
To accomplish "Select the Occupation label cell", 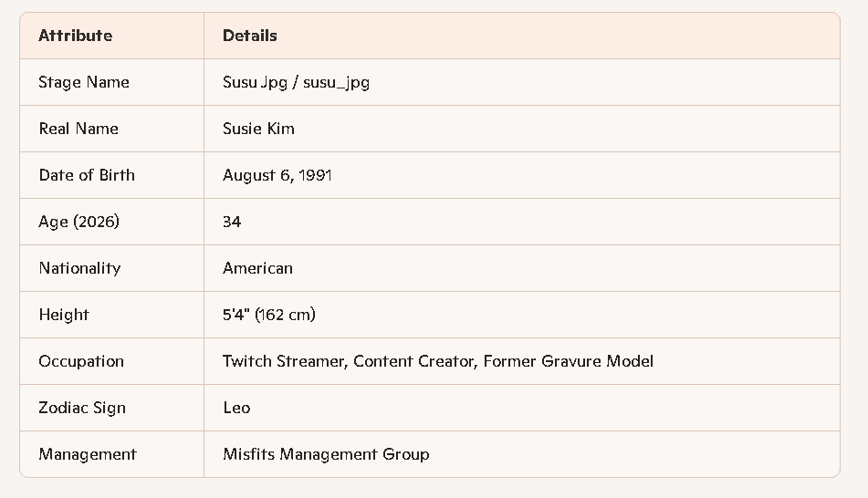I will click(81, 361).
